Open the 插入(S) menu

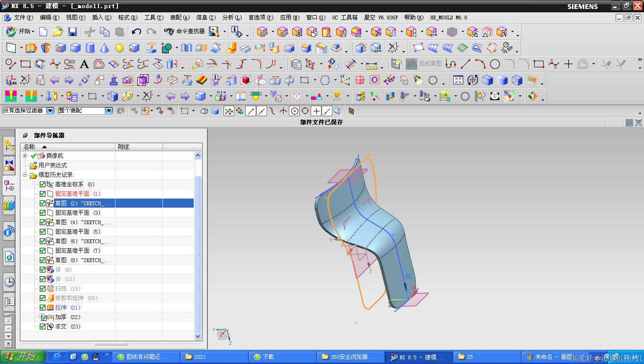(x=102, y=18)
